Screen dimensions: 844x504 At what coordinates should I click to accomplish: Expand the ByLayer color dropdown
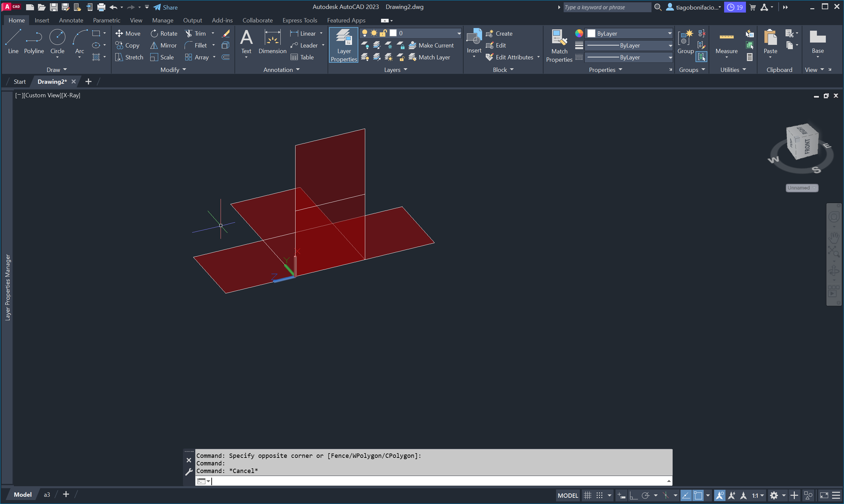coord(669,33)
